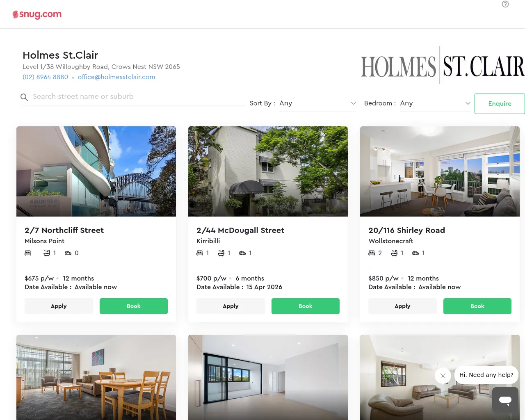Image resolution: width=525 pixels, height=420 pixels.
Task: Click the Holmes St.Clair agency logo
Action: (x=442, y=66)
